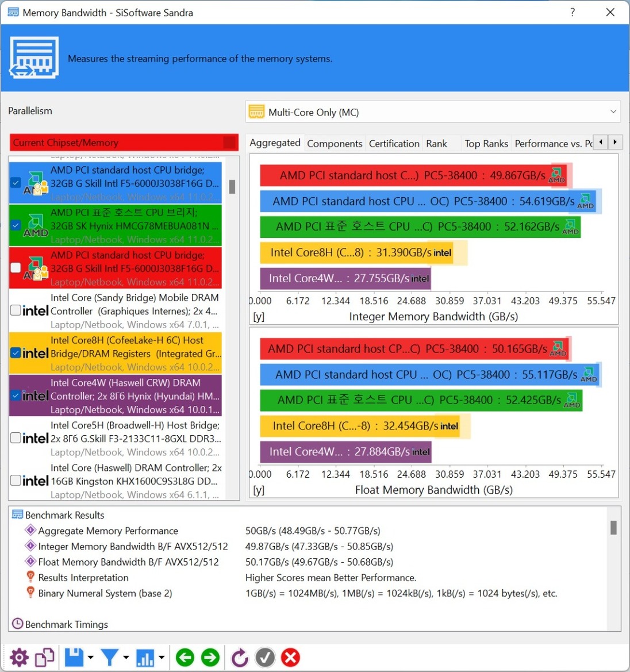The image size is (630, 672).
Task: Uncheck the Intel Core8H CofeeLake-H checkbox
Action: click(16, 353)
